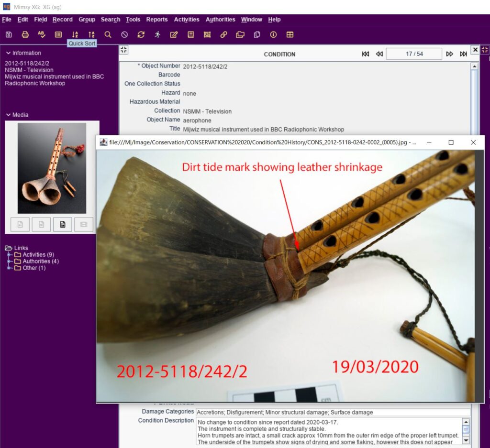Click the media image toolbar icon
Screen dimensions: 490x448
coord(207,34)
